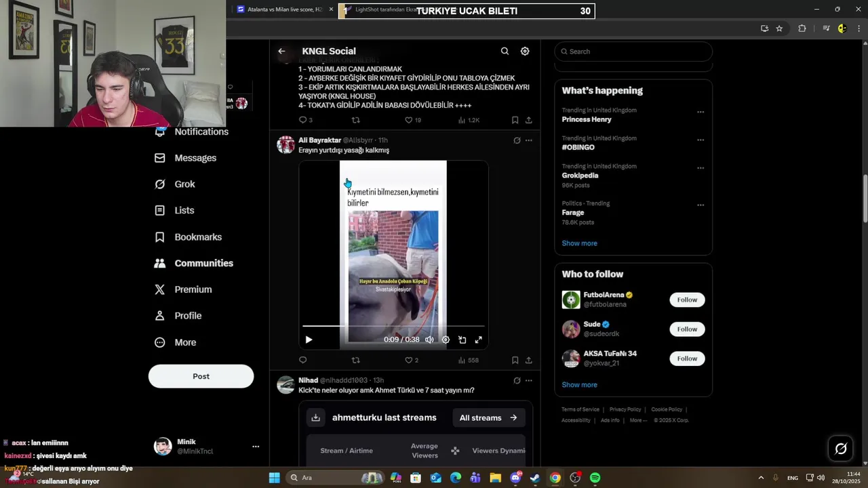Play the Ali Bayraktar video

(x=309, y=340)
